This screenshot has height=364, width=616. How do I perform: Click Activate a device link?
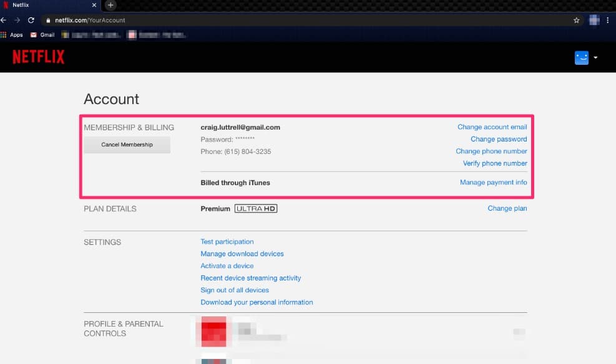tap(227, 266)
